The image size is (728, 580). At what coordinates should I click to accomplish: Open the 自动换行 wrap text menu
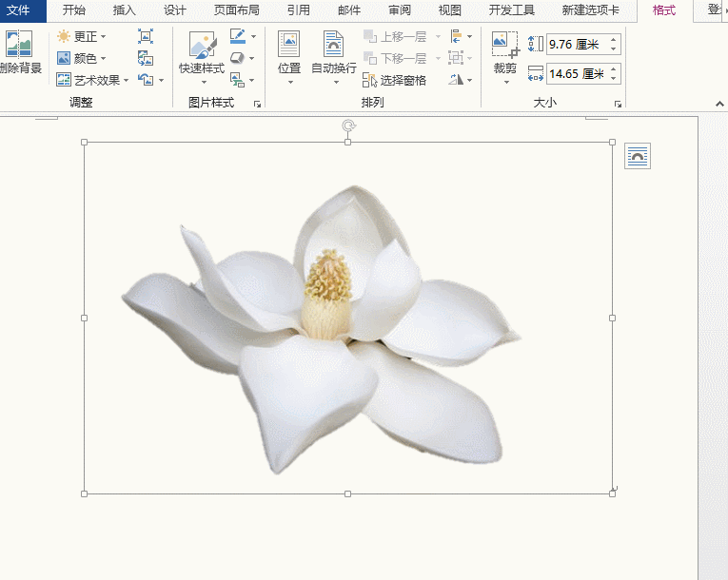click(334, 58)
